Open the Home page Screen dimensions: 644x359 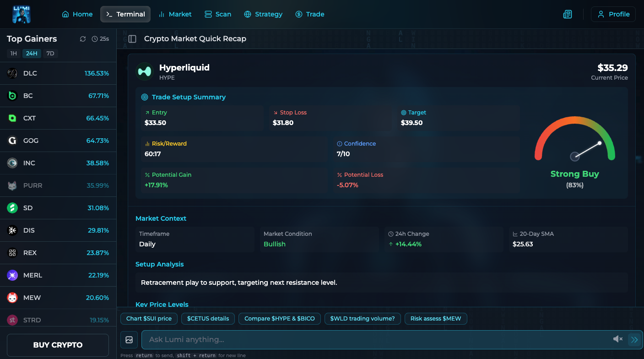pyautogui.click(x=77, y=14)
